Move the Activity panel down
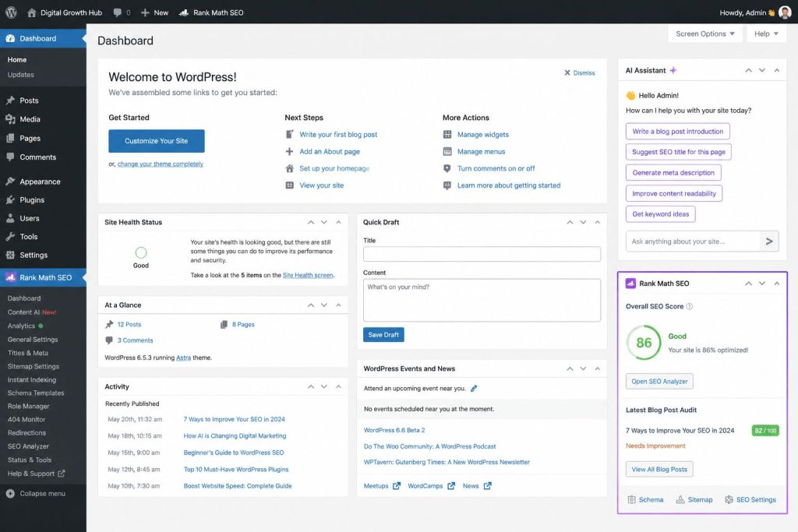The height and width of the screenshot is (532, 798). click(324, 386)
